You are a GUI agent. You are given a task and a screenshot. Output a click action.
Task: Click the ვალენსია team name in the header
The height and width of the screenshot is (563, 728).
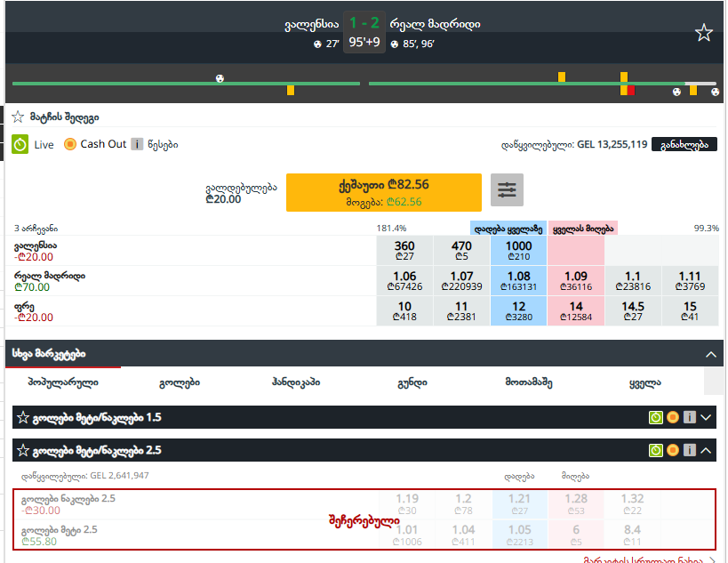(x=311, y=24)
